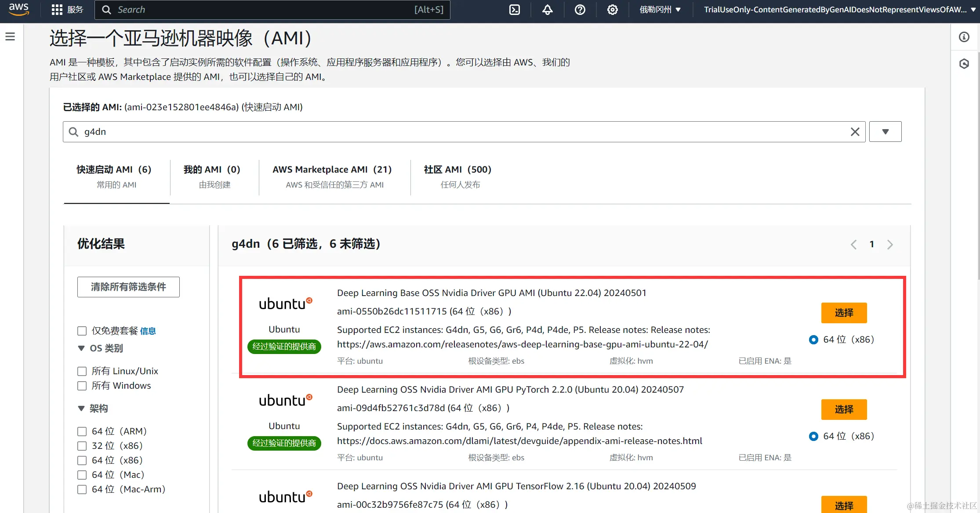
Task: Check 所有 Windows filter
Action: (x=82, y=386)
